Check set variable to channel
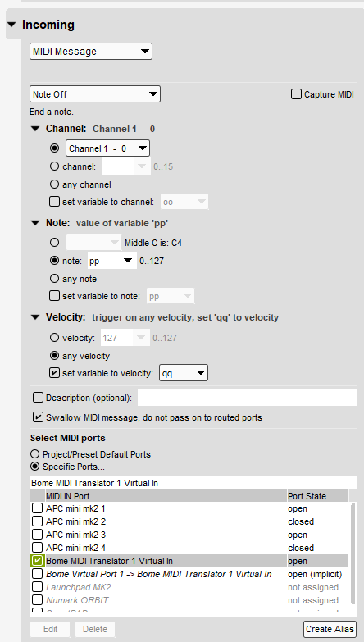 click(x=54, y=202)
